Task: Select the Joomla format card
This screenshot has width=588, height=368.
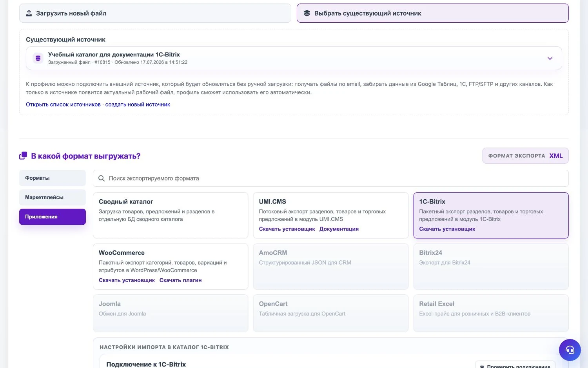Action: [171, 313]
